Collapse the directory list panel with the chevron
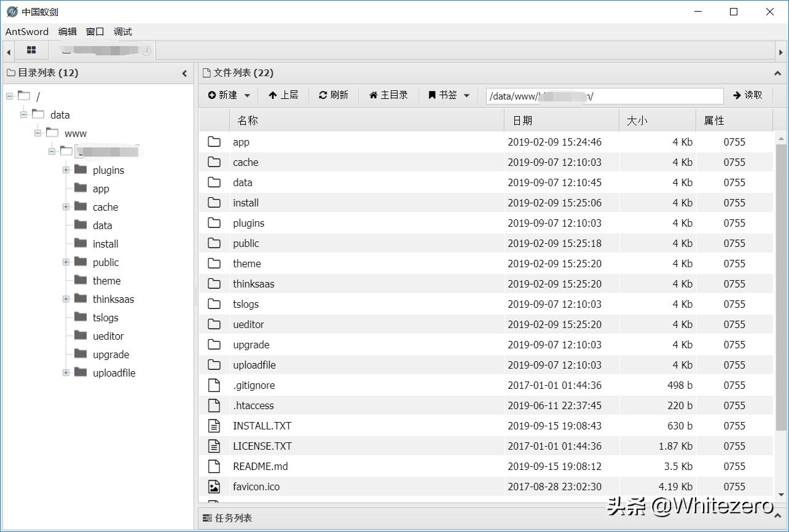The image size is (789, 532). click(184, 73)
